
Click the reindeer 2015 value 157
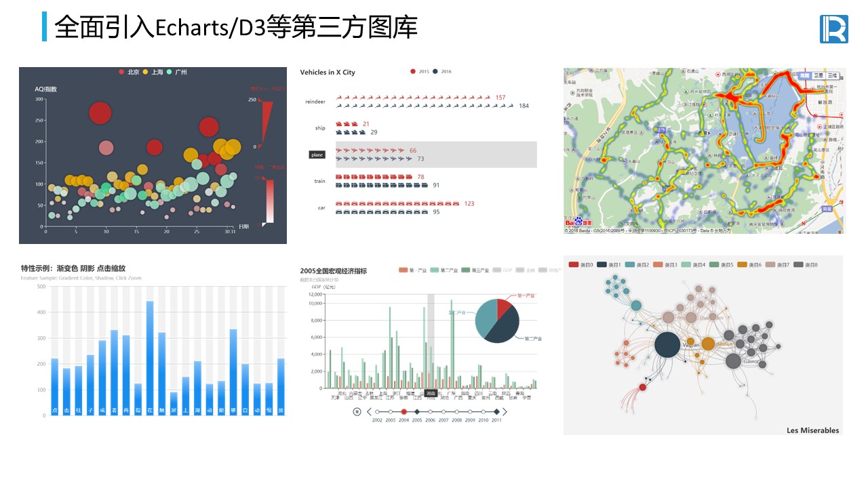500,98
